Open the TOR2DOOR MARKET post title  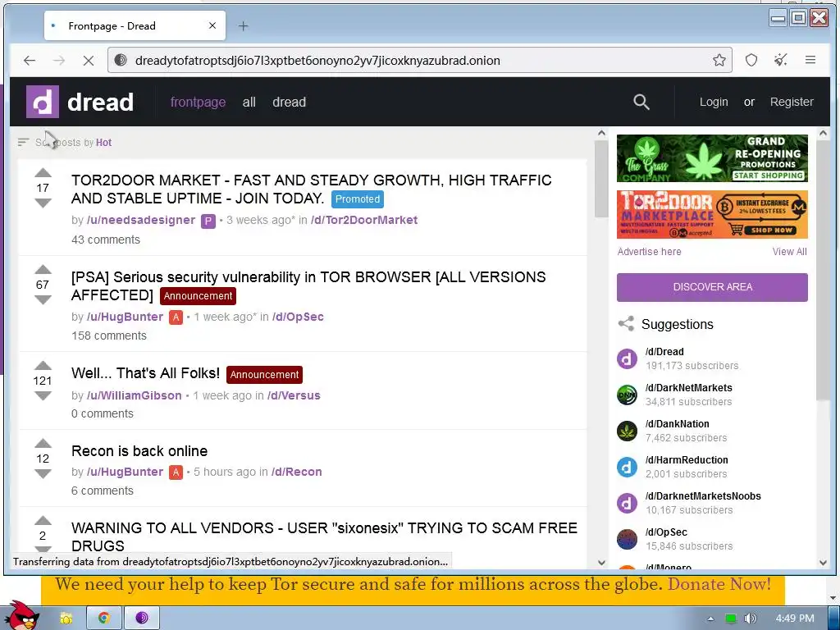coord(311,189)
